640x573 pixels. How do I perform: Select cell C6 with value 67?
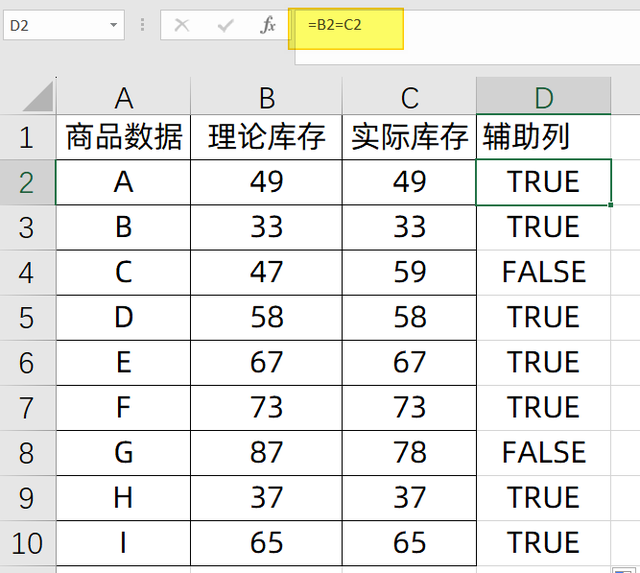(409, 363)
